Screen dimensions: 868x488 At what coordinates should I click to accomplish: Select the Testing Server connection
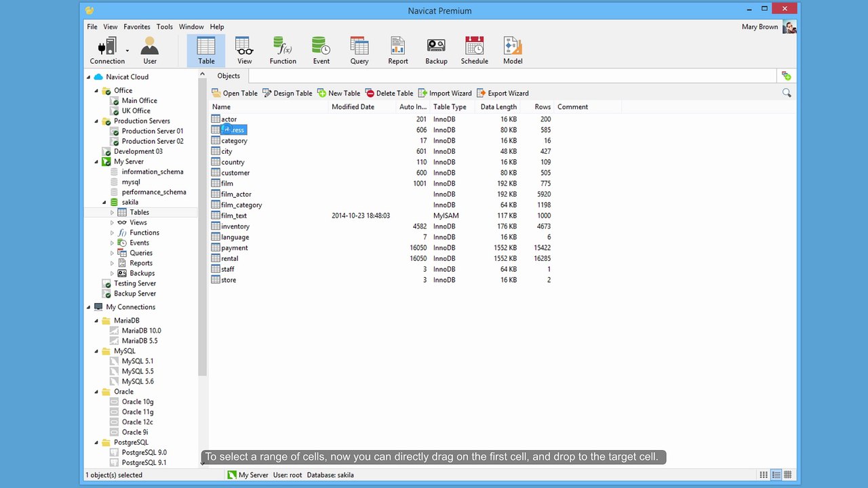(135, 283)
